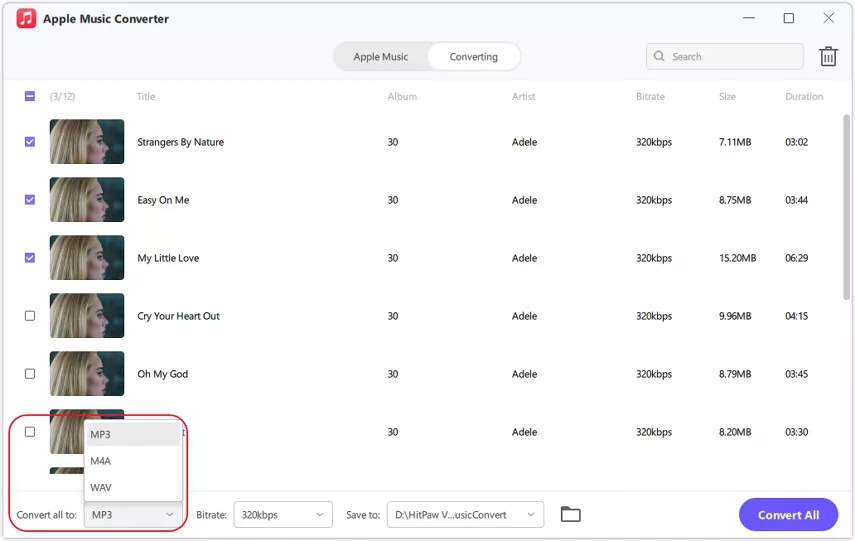Click the trash delete icon
855x541 pixels.
click(x=828, y=57)
